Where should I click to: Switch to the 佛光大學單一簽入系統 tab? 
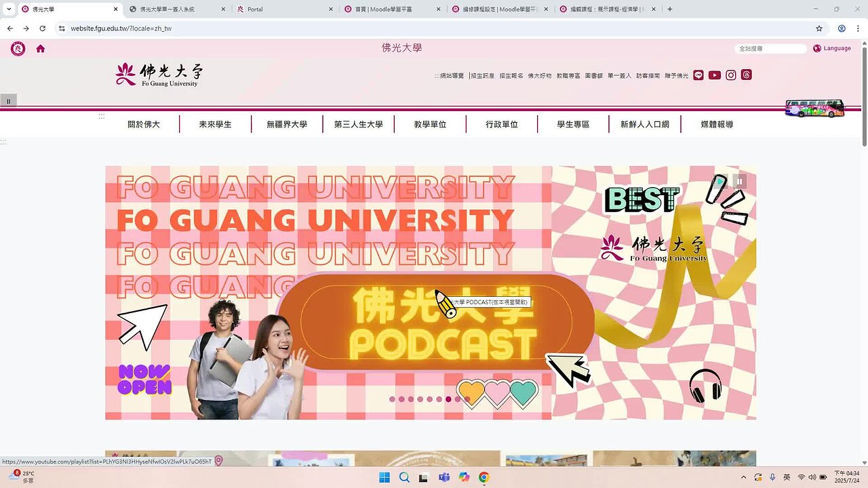point(176,9)
